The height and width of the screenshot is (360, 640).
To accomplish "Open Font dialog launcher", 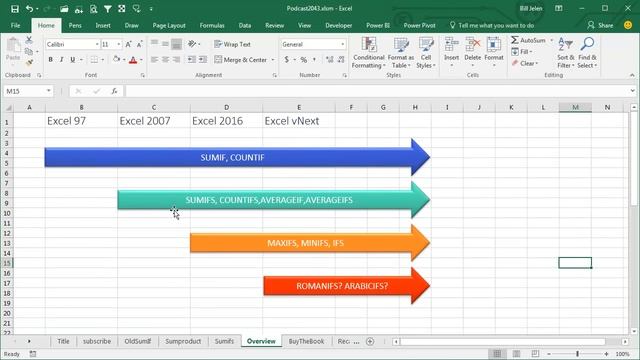I will coord(142,76).
